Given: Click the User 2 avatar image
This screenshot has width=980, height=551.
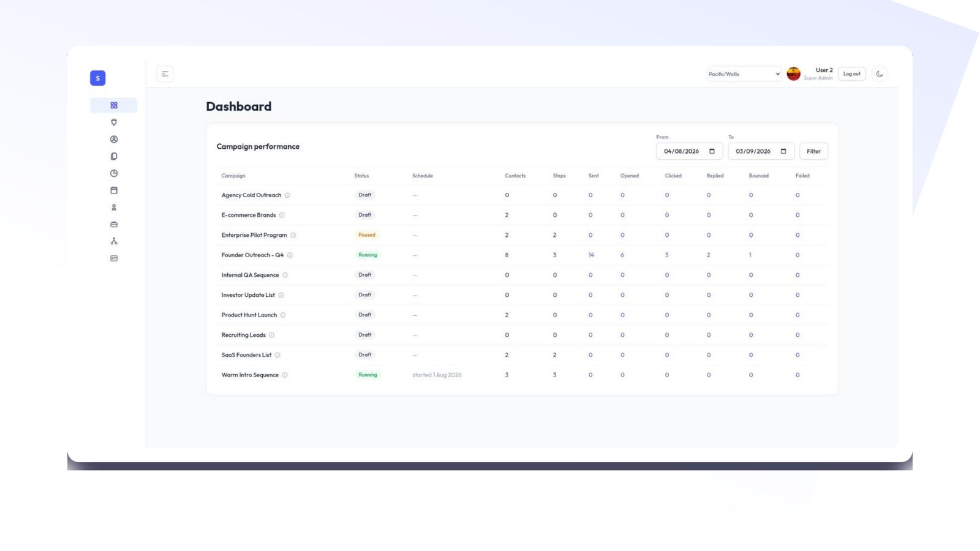Looking at the screenshot, I should coord(794,74).
